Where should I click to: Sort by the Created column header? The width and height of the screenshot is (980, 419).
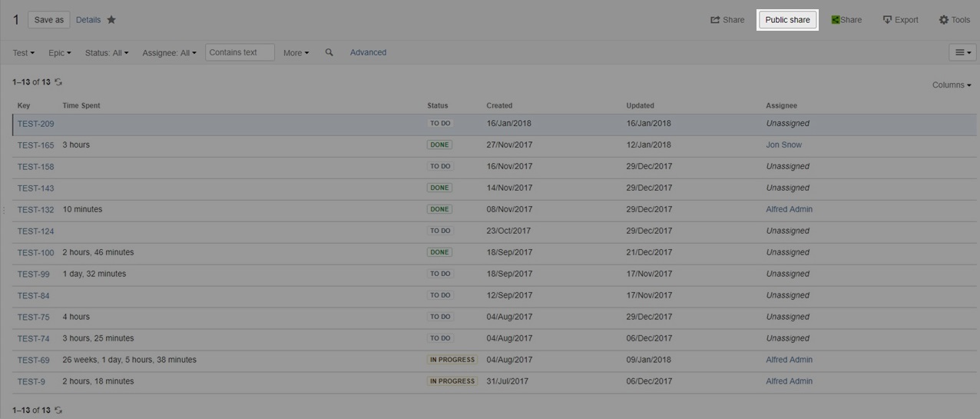499,105
